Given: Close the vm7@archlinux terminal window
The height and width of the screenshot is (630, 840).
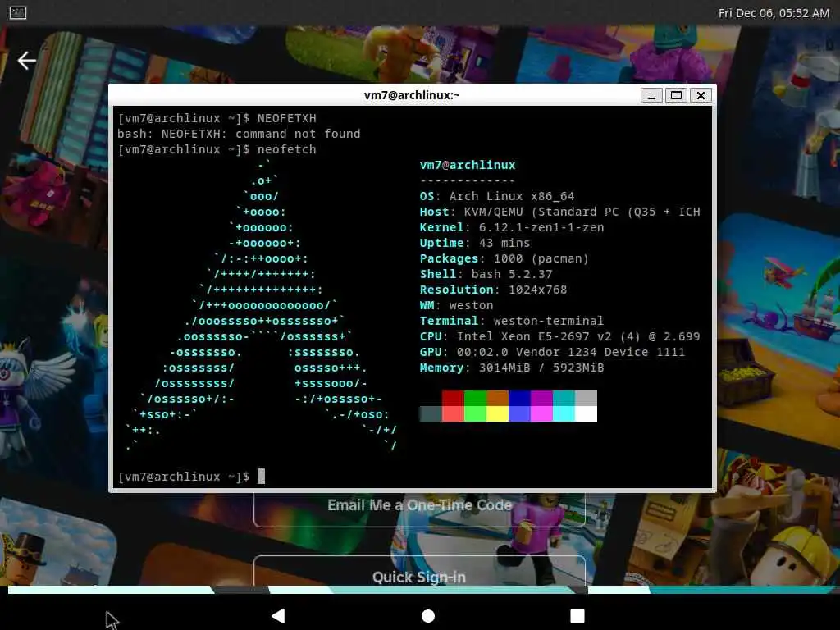Looking at the screenshot, I should click(701, 95).
